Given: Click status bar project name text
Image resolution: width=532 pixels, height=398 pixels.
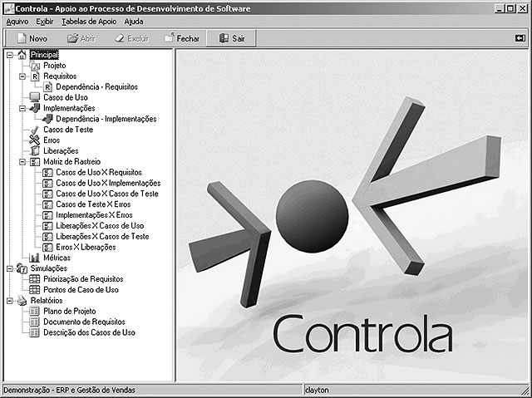Looking at the screenshot, I should click(69, 391).
